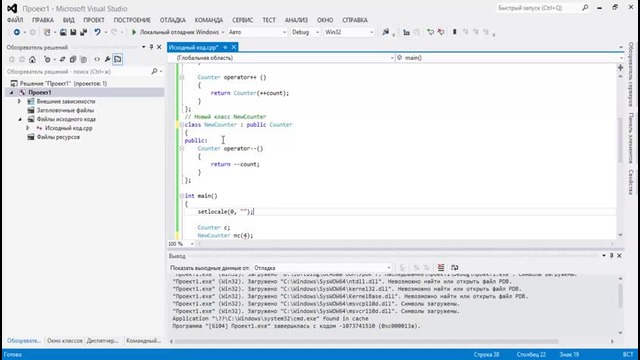
Task: Open the Debug solution configuration dropdown
Action: coord(317,32)
